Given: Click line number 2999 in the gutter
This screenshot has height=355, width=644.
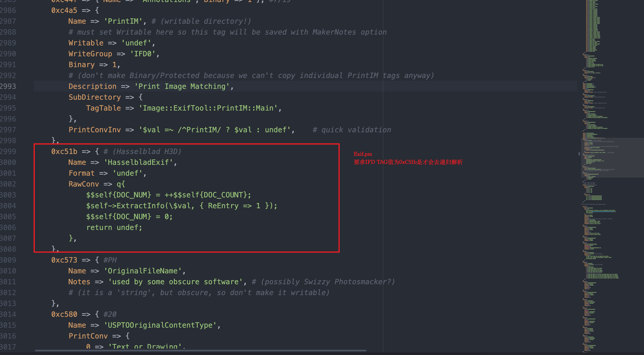Looking at the screenshot, I should pos(8,151).
